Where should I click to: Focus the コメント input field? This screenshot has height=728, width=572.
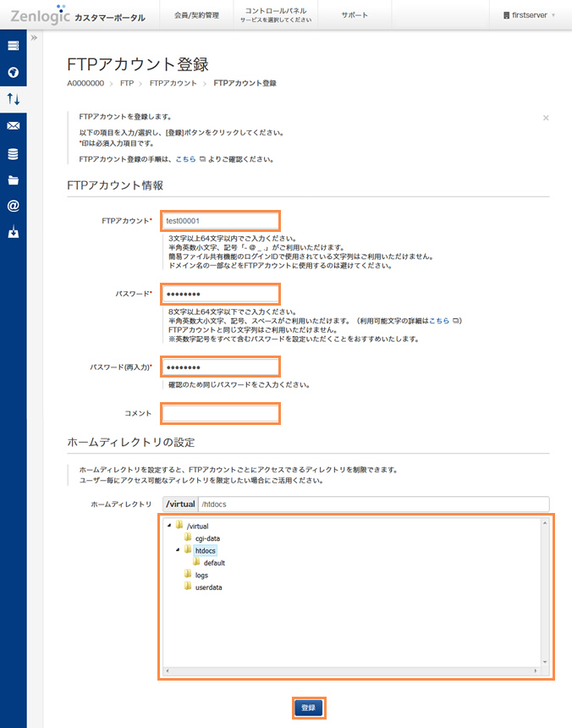pos(220,413)
